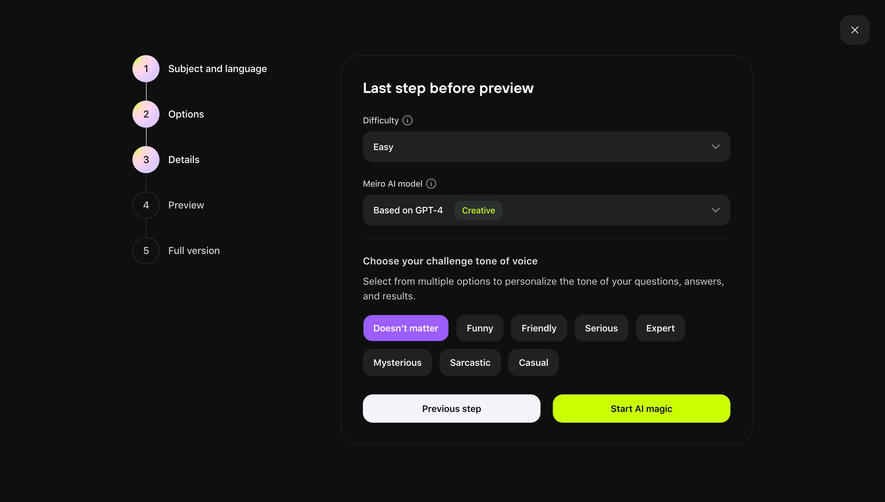Choose the Funny tone of voice
This screenshot has height=502, width=885.
[480, 328]
